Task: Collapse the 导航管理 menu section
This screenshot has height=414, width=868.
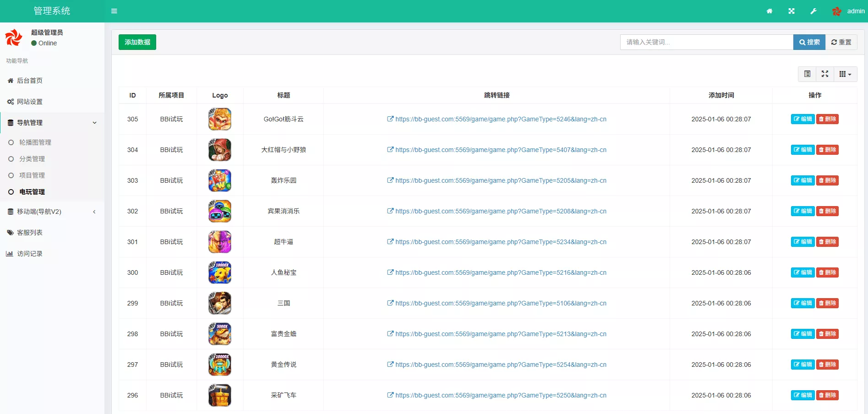Action: (x=52, y=123)
